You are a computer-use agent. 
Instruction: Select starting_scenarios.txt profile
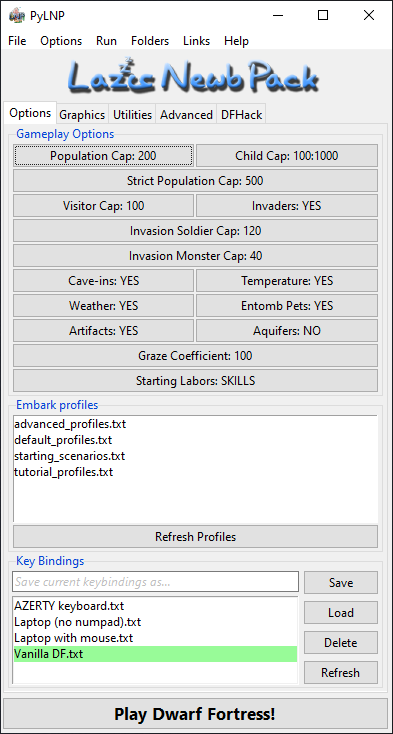pyautogui.click(x=195, y=456)
